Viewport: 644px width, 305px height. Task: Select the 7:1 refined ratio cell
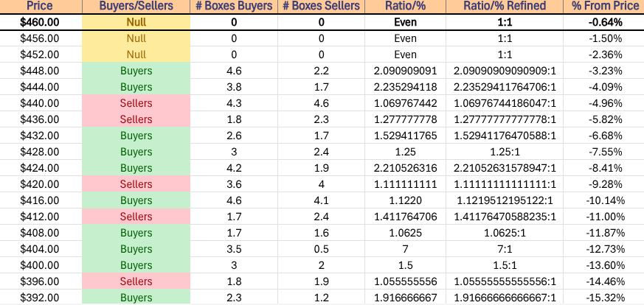point(496,249)
